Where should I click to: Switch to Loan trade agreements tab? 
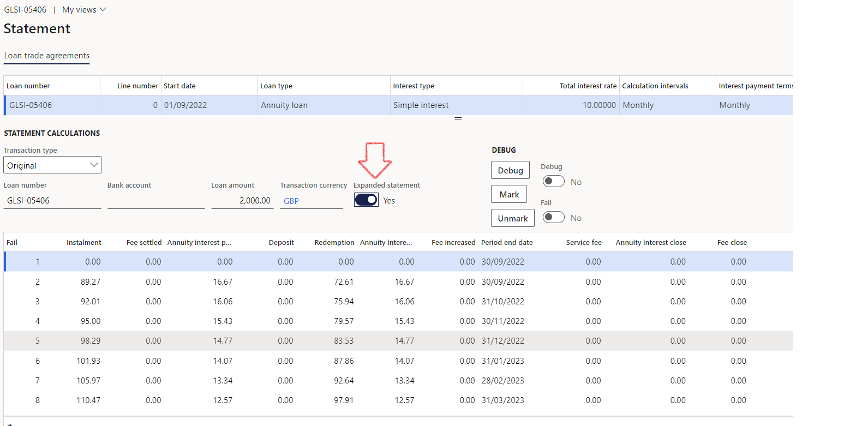(x=47, y=56)
